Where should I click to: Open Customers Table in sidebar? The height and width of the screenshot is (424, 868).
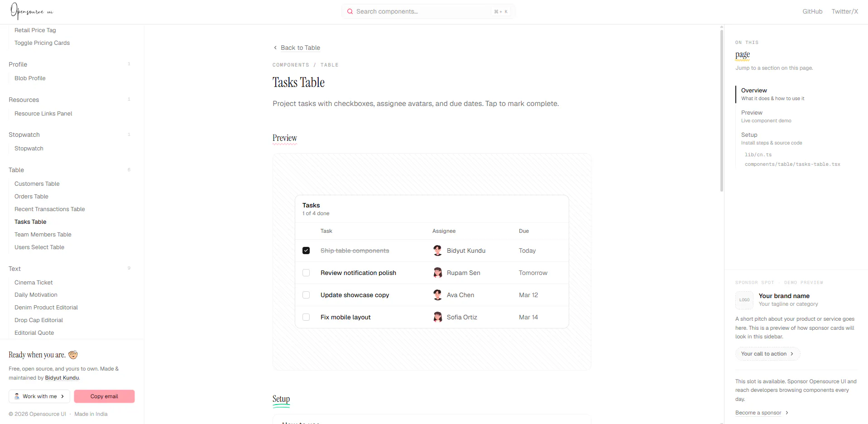[37, 183]
